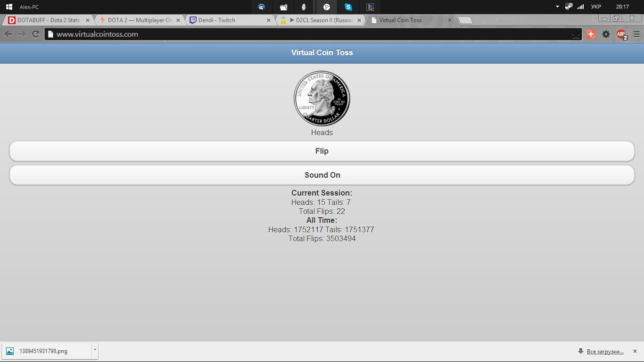Viewport: 644px width, 362px height.
Task: Click the Heads: 1752117 Tails: 1751377 text
Action: coord(321,230)
